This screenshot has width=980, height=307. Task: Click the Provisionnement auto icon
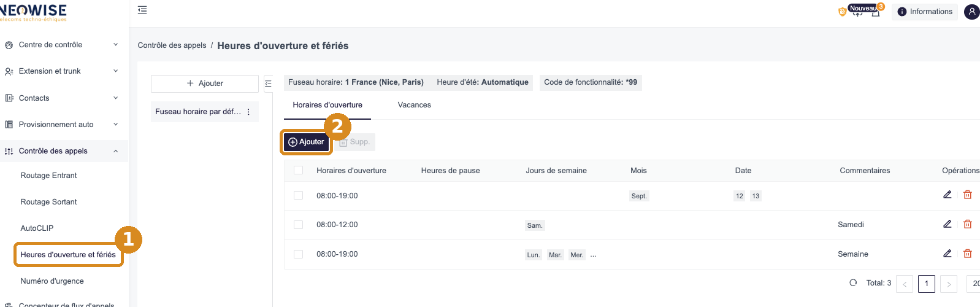(9, 125)
